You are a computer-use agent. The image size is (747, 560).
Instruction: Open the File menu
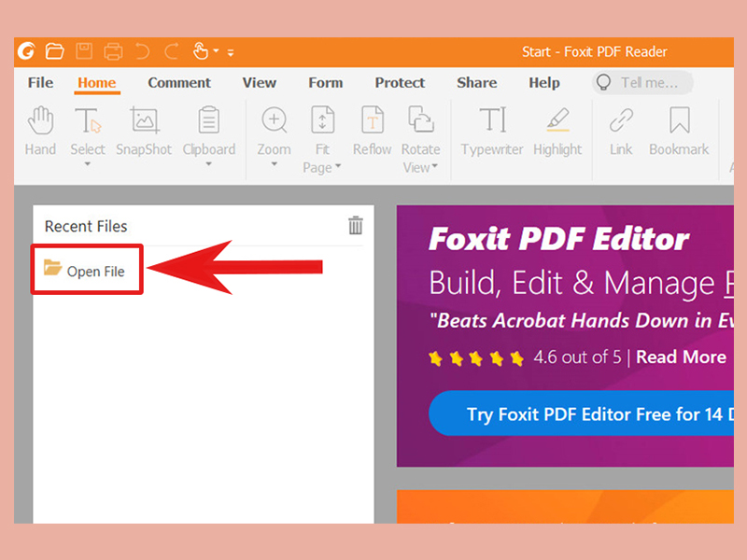click(40, 83)
